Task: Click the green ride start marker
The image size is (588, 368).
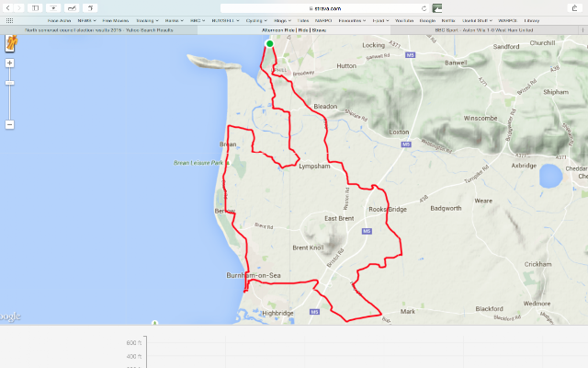Action: [269, 44]
